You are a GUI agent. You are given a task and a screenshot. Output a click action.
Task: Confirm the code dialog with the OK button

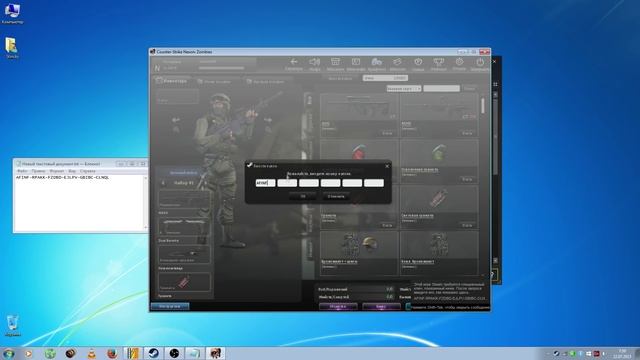303,196
